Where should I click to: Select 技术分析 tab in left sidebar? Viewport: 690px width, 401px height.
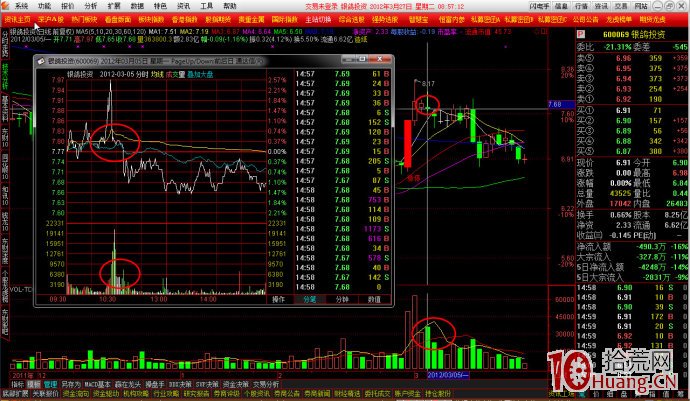(x=5, y=76)
